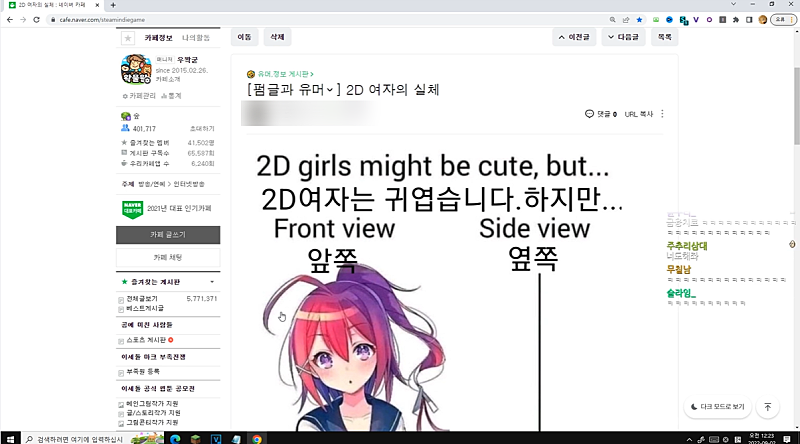
Task: Toggle 다크 모드로 보기 dark mode
Action: click(717, 407)
